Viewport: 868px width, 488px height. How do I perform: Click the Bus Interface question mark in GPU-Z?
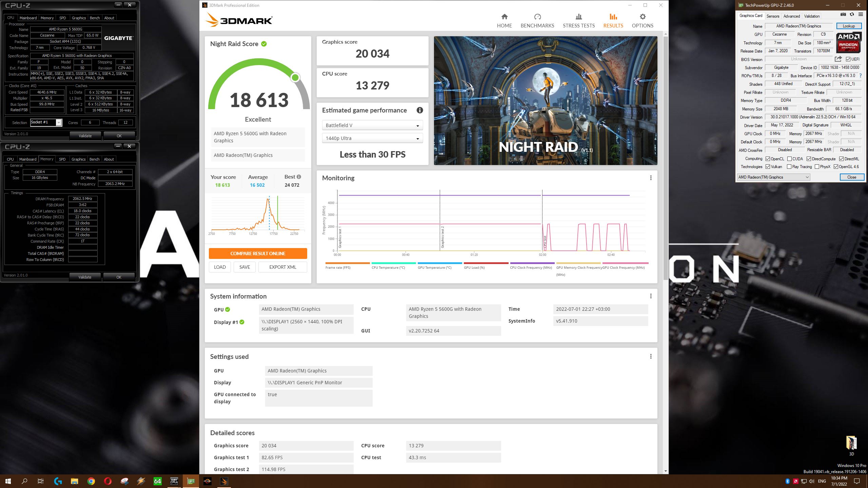(861, 76)
